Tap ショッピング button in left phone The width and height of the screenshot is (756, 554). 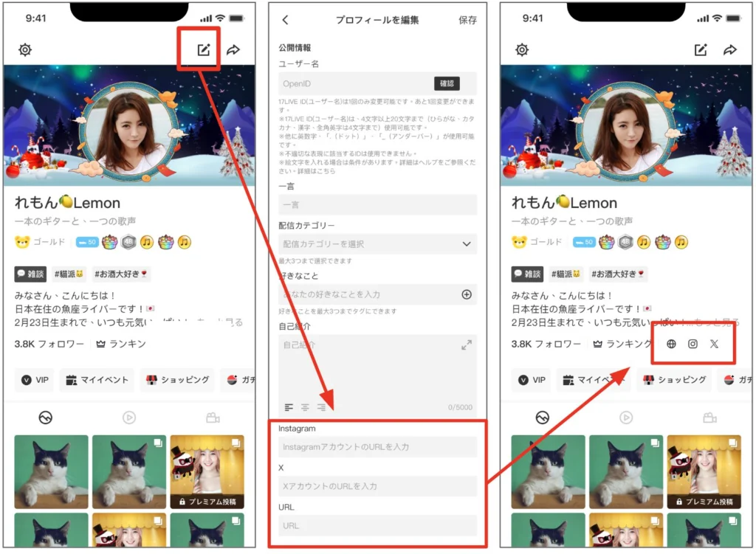[177, 380]
